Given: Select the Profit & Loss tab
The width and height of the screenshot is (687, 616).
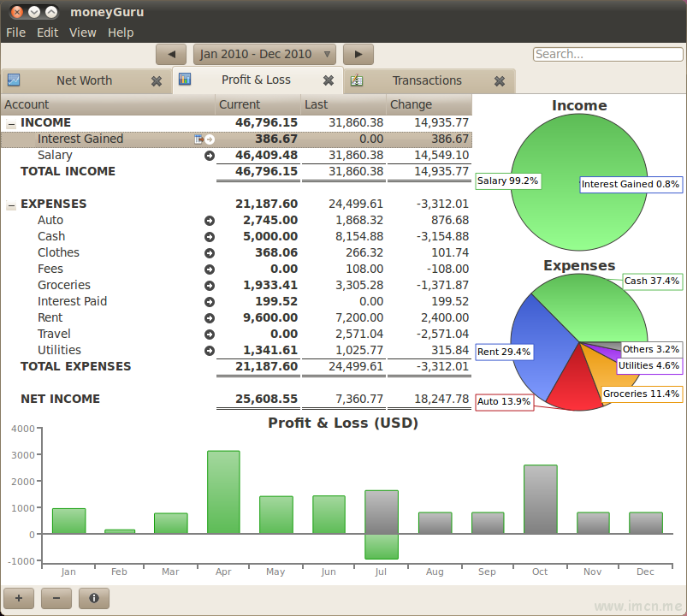Looking at the screenshot, I should click(x=257, y=80).
